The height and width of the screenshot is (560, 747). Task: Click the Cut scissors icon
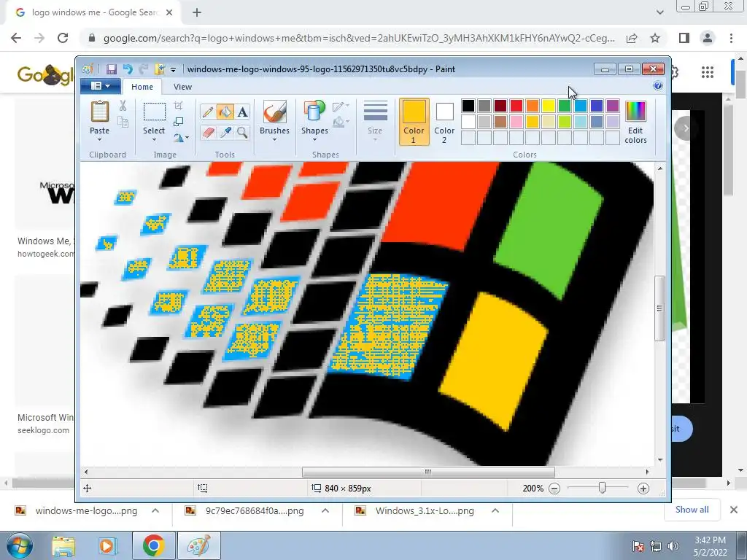click(x=123, y=106)
